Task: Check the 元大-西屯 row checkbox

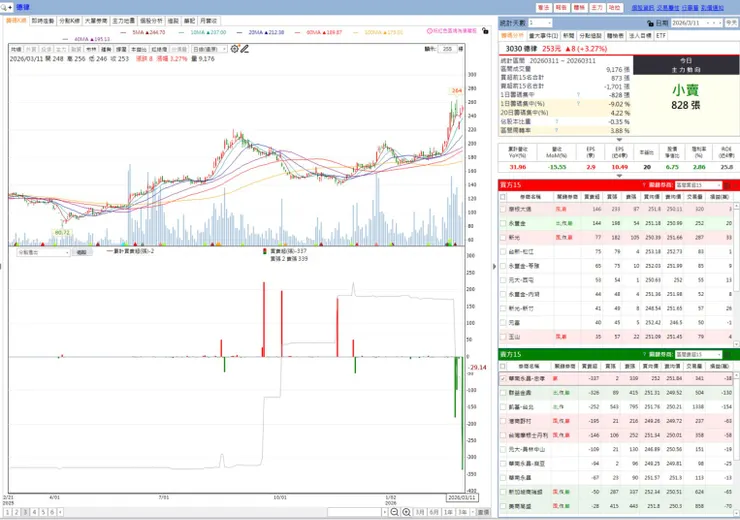Action: point(503,280)
